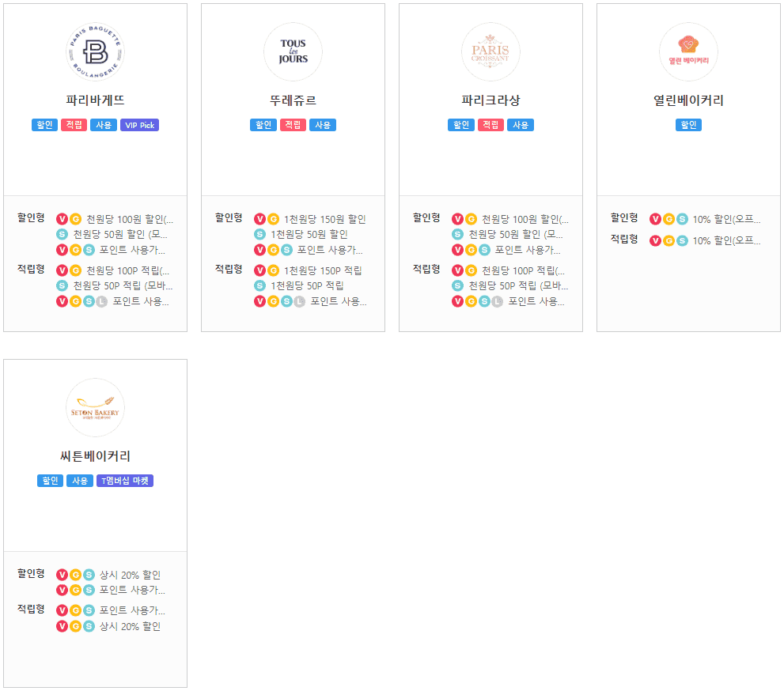Click the 할인 tag on 씨튼베이커리
Image resolution: width=784 pixels, height=691 pixels.
pyautogui.click(x=50, y=481)
